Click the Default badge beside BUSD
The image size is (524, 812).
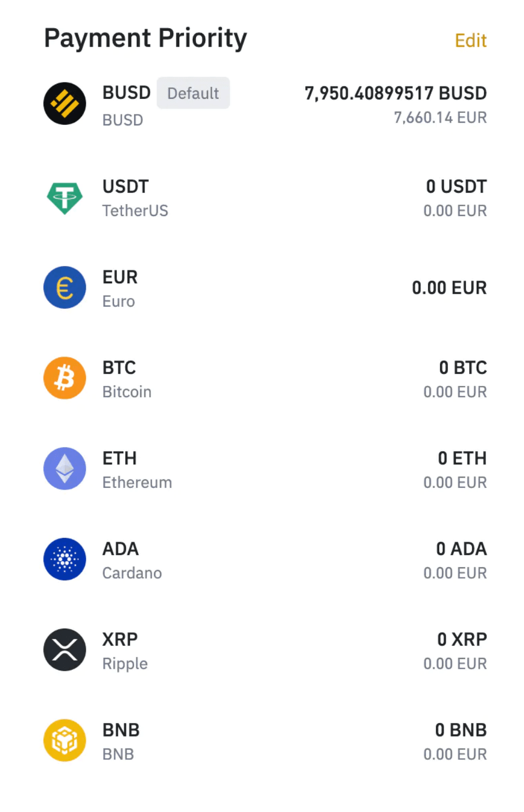tap(193, 93)
